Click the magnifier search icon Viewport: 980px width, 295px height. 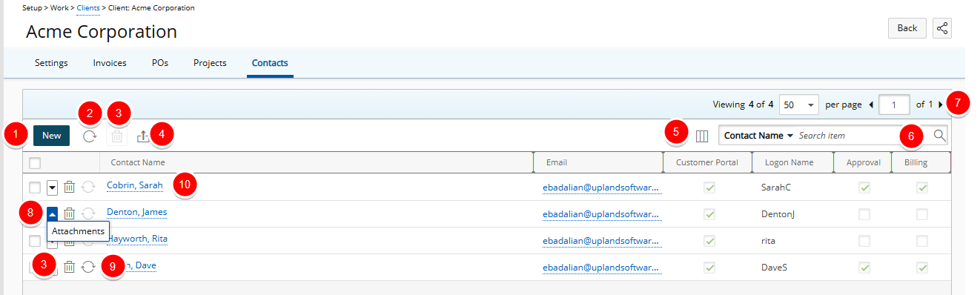pos(939,136)
